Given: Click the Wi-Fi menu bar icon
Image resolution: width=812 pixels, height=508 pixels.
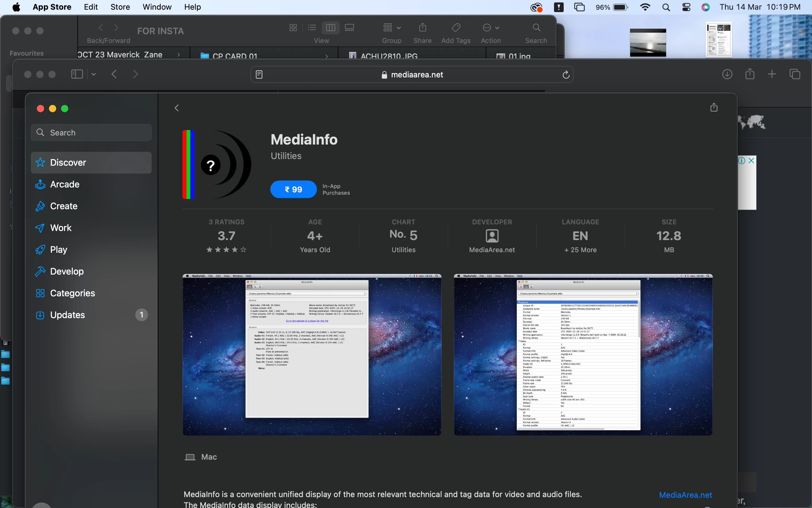Looking at the screenshot, I should coord(645,7).
